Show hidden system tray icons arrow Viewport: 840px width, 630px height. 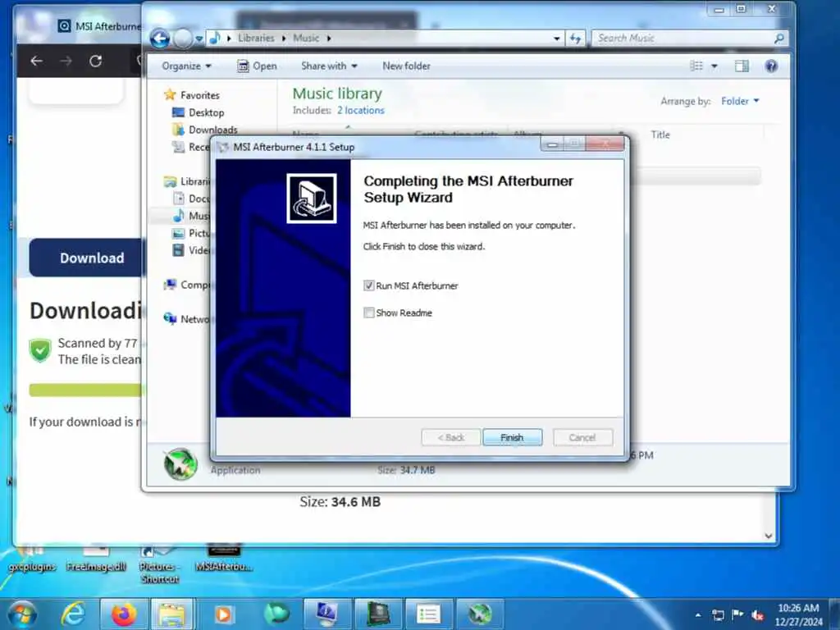pyautogui.click(x=698, y=615)
